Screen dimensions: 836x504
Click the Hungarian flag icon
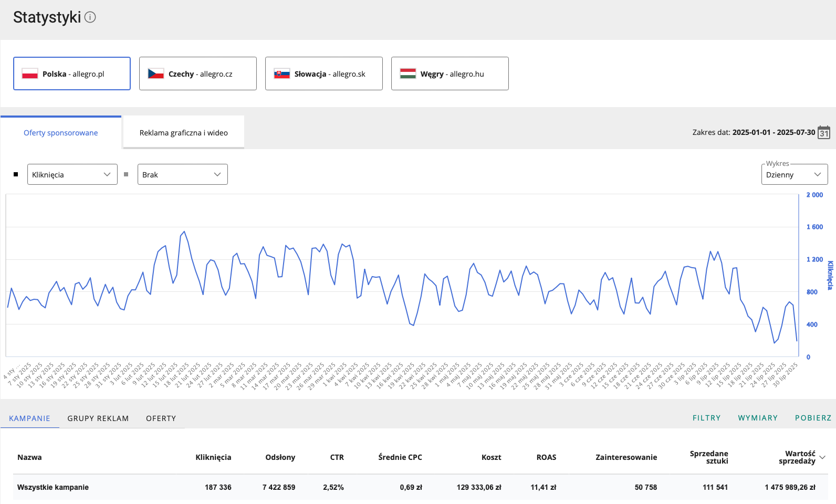coord(408,74)
